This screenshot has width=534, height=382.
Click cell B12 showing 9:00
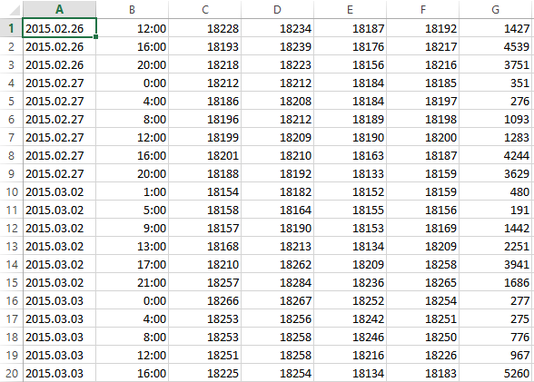click(x=132, y=228)
